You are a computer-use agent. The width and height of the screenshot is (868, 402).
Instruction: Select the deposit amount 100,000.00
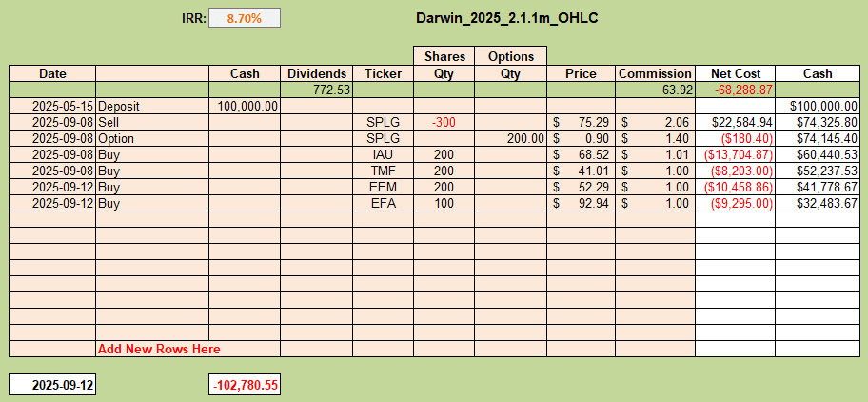245,107
